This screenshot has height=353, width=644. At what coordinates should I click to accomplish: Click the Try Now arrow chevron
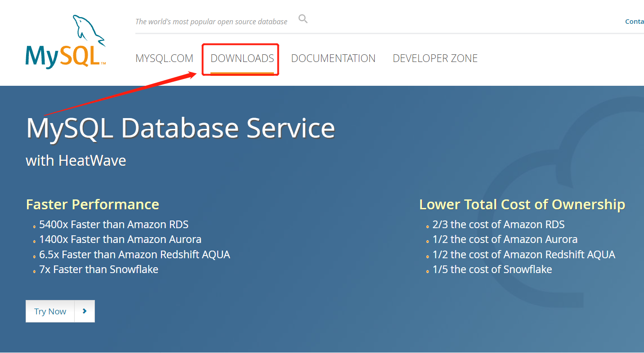[85, 311]
